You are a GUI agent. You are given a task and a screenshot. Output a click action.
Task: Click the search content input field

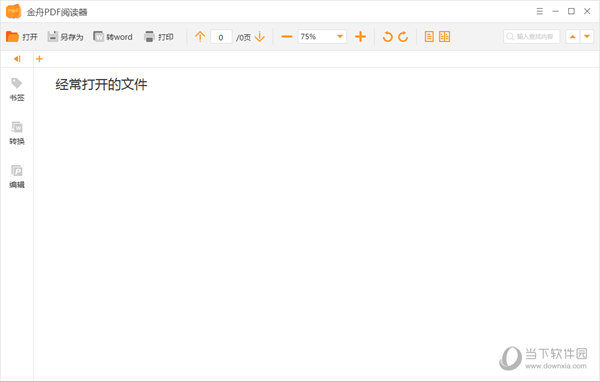532,37
